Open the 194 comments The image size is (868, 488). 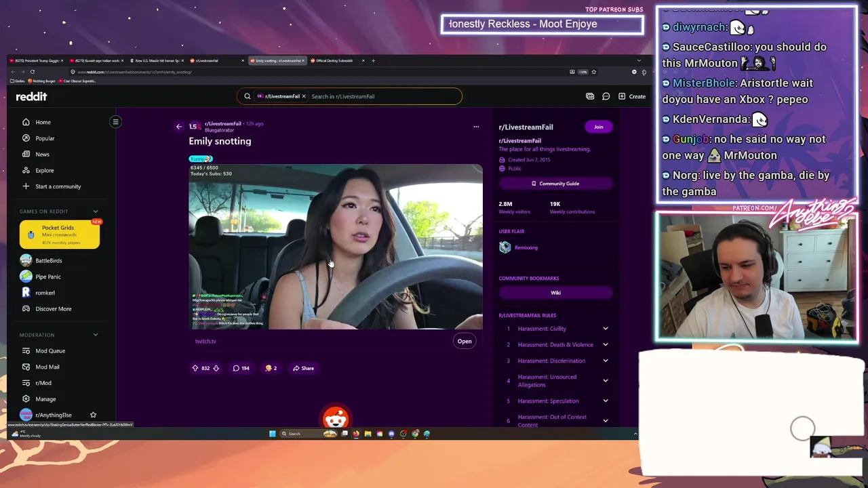pyautogui.click(x=241, y=368)
